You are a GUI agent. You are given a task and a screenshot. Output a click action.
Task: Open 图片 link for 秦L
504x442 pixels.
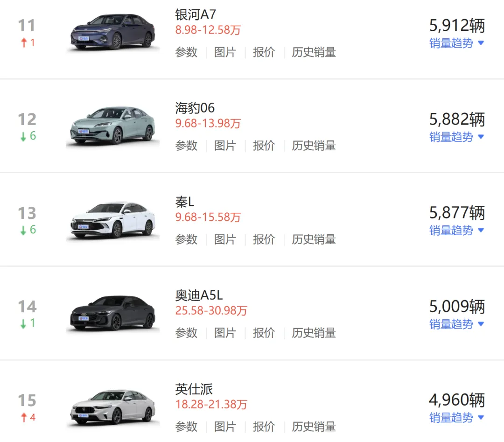(x=225, y=239)
